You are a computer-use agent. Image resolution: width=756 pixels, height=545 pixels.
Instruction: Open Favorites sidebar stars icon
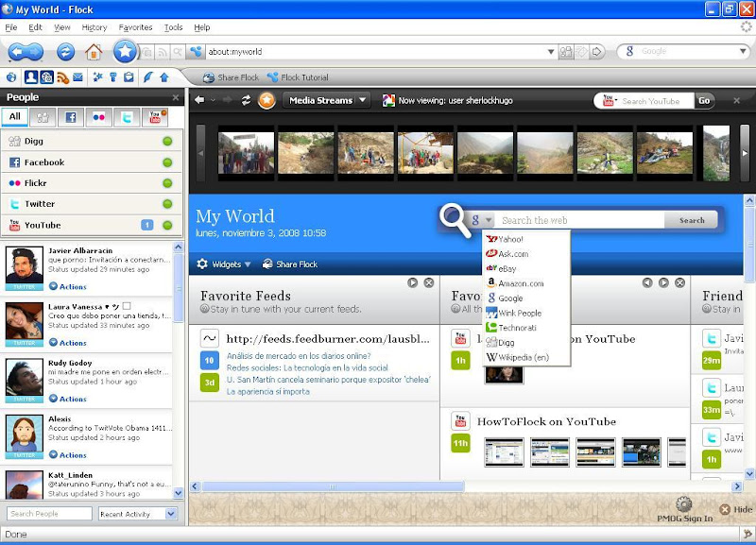98,77
